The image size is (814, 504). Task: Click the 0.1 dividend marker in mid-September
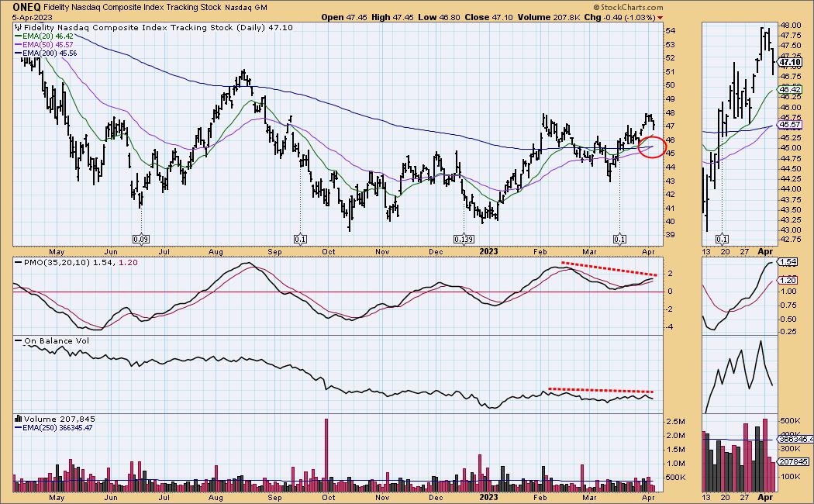[x=300, y=240]
